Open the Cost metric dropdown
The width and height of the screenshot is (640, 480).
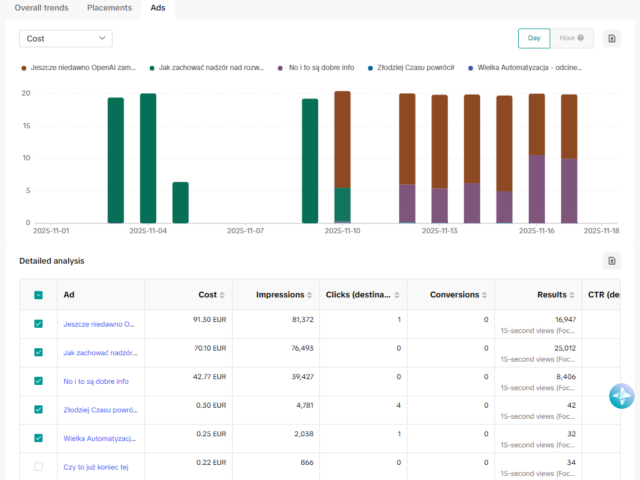[66, 39]
